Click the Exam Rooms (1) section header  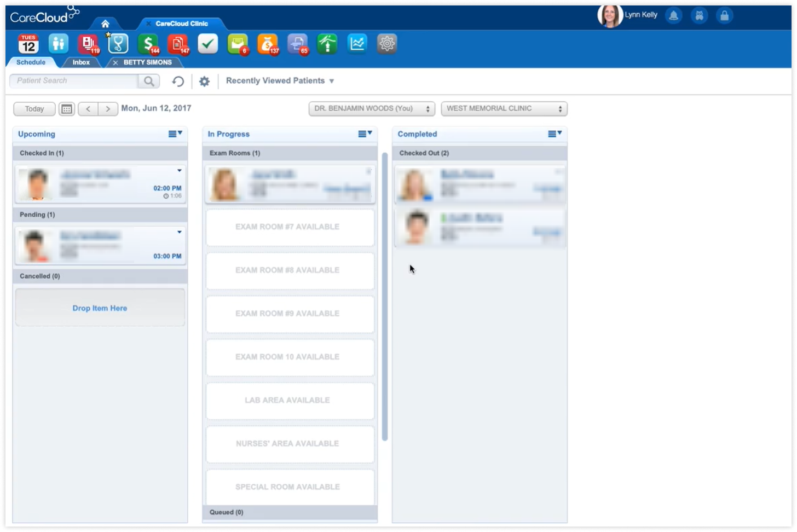pos(290,153)
